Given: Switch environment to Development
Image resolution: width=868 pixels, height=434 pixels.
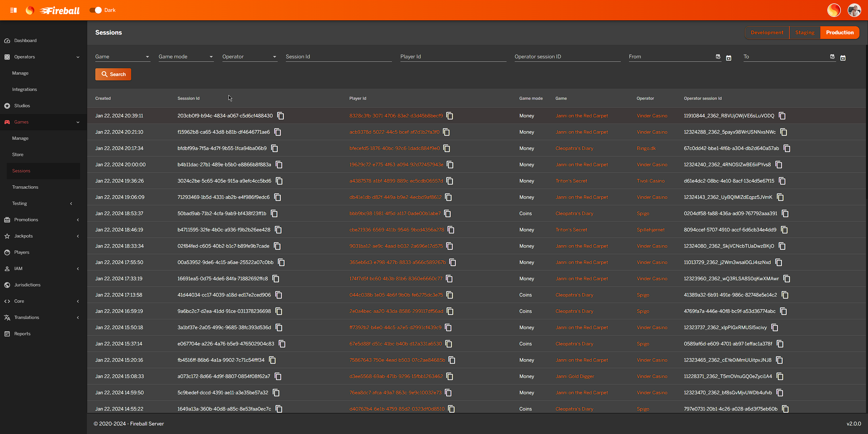Looking at the screenshot, I should 767,33.
